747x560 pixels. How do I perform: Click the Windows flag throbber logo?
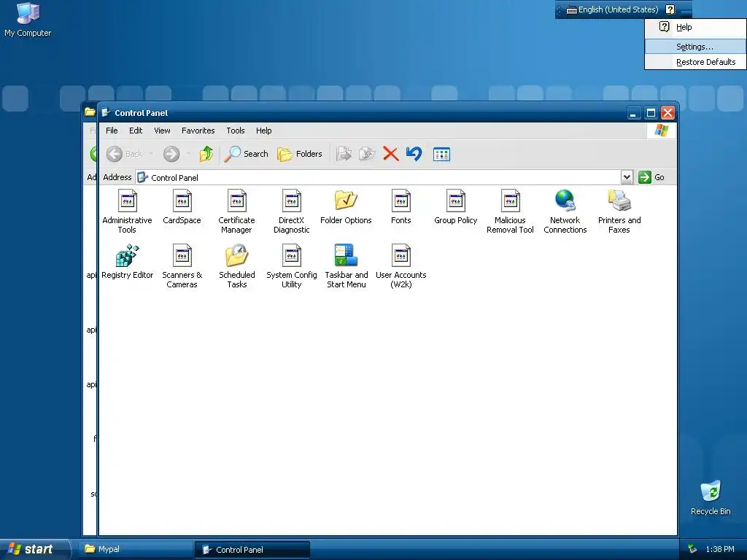click(x=661, y=130)
